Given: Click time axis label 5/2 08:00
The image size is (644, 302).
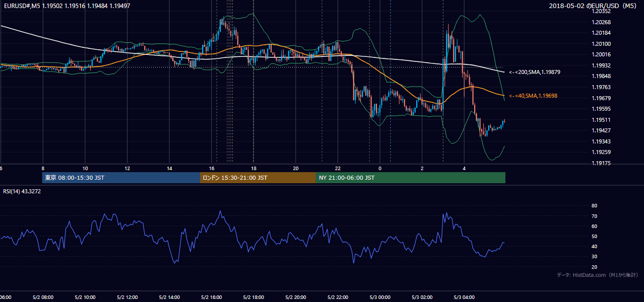Looking at the screenshot, I should click(43, 297).
